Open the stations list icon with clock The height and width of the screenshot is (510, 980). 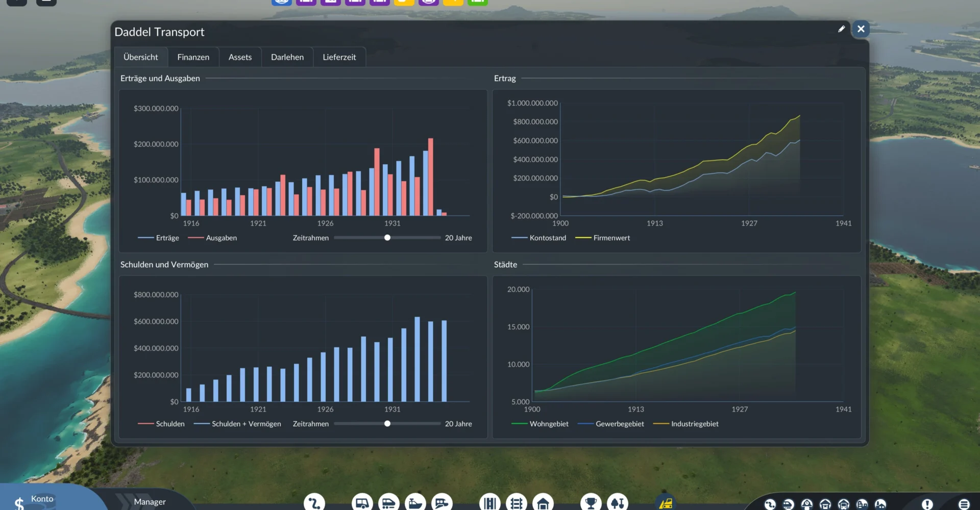[x=806, y=504]
